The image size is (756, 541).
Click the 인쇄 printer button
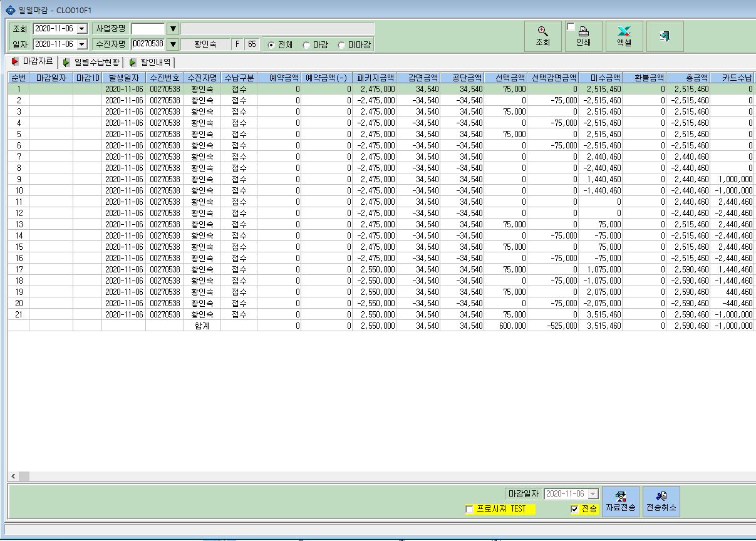[x=583, y=36]
